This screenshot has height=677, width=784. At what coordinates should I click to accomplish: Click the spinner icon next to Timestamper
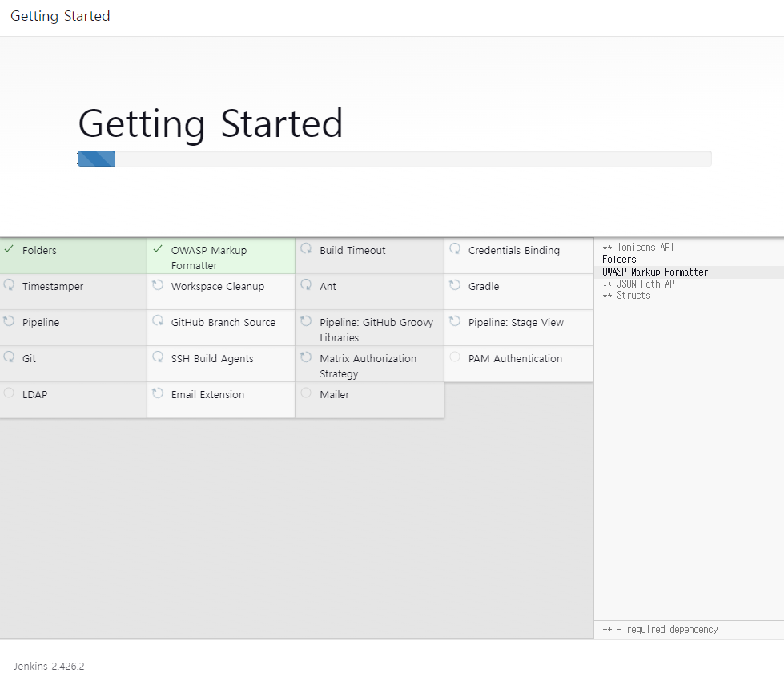[9, 284]
